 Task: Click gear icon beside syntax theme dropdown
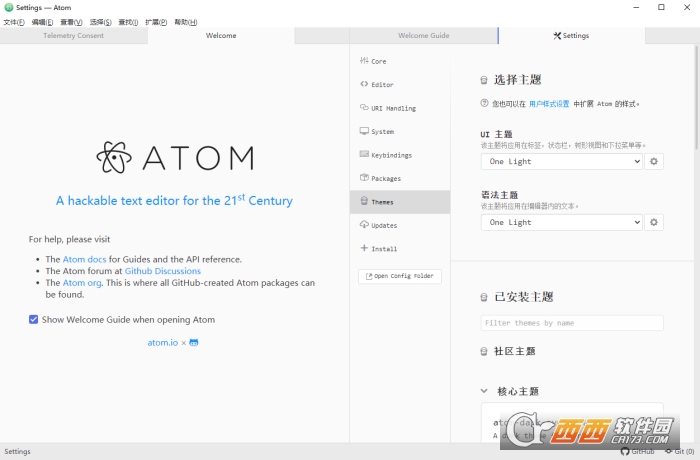pos(654,222)
